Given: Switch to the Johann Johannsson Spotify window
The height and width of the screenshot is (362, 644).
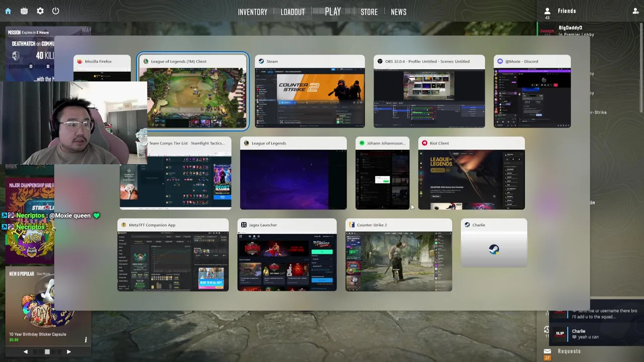Looking at the screenshot, I should (x=382, y=173).
